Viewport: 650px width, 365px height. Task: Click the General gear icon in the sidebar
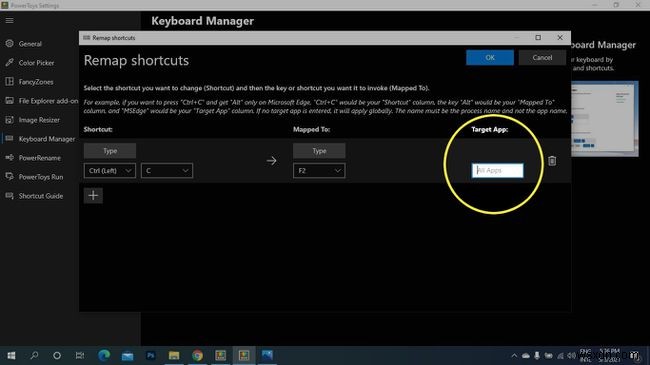10,44
